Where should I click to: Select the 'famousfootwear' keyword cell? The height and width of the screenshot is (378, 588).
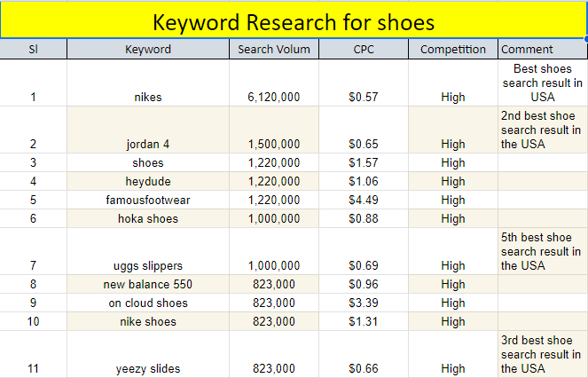point(148,200)
